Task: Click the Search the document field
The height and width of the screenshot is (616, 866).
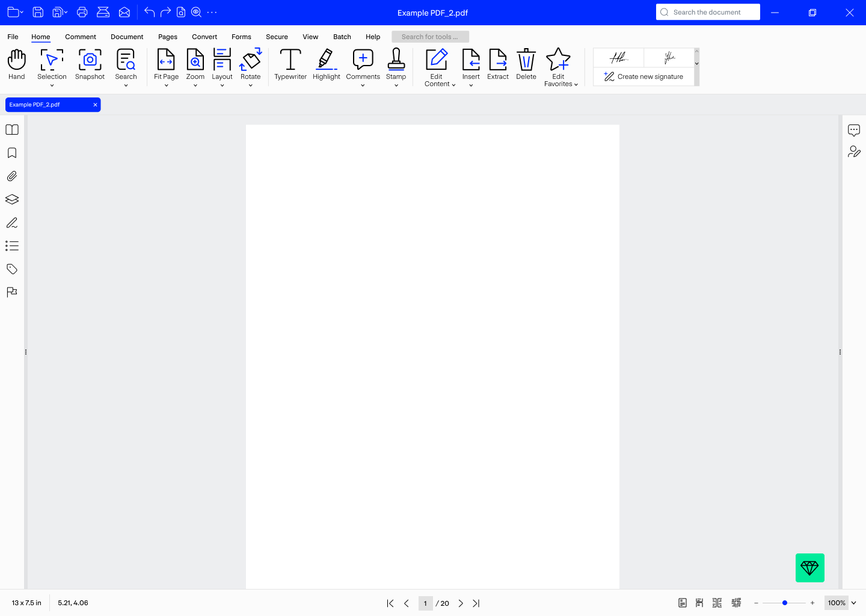Action: [708, 12]
